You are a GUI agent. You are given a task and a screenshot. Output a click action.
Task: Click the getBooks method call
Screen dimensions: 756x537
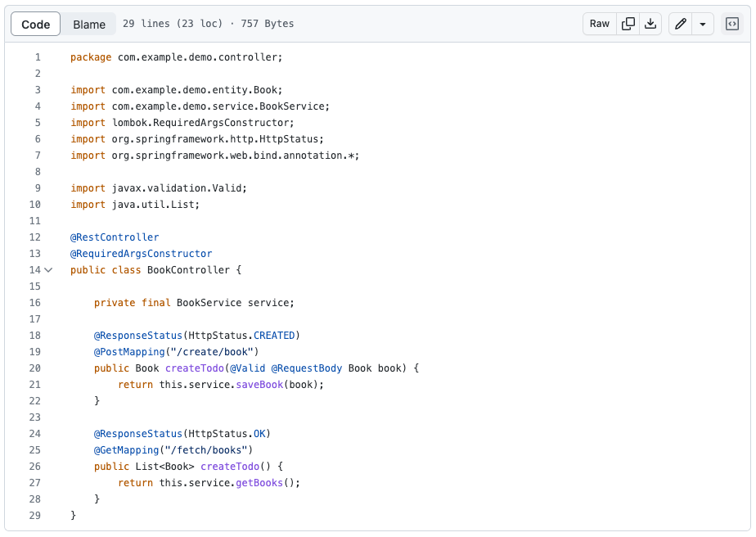coord(259,483)
